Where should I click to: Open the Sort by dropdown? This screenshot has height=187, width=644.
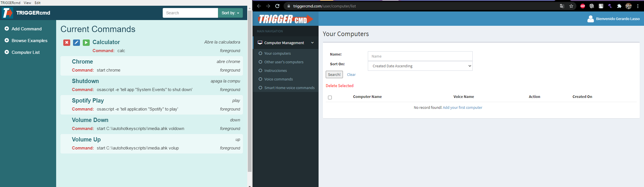(230, 13)
